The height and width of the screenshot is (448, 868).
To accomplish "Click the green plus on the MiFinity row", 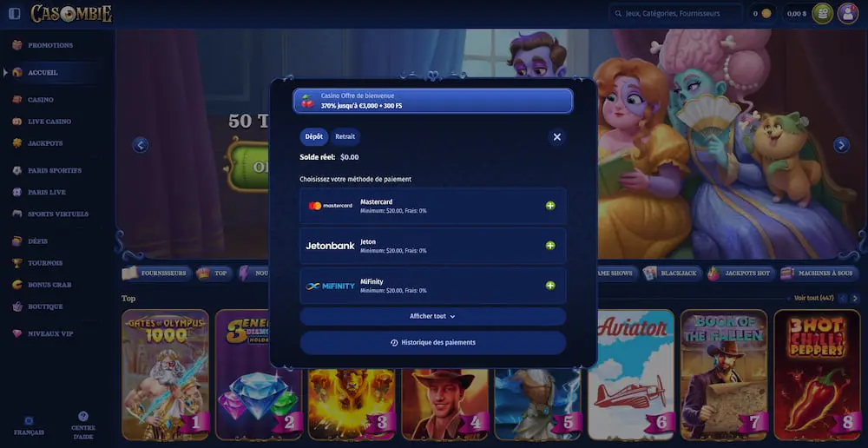I will [550, 285].
